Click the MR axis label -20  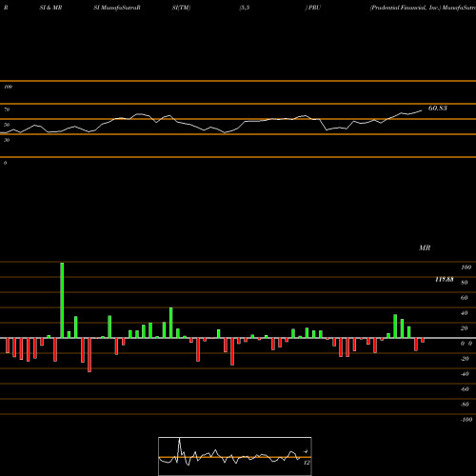465,359
